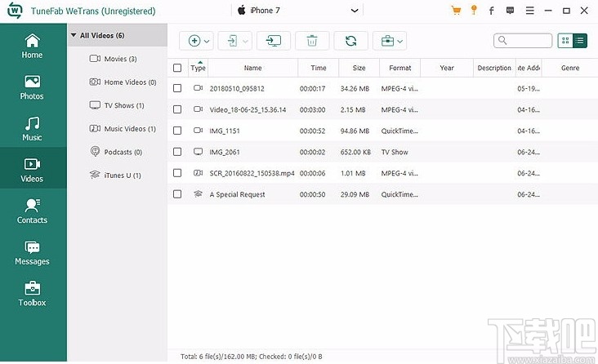Check the box for IMG_1151
The width and height of the screenshot is (598, 364).
tap(177, 131)
